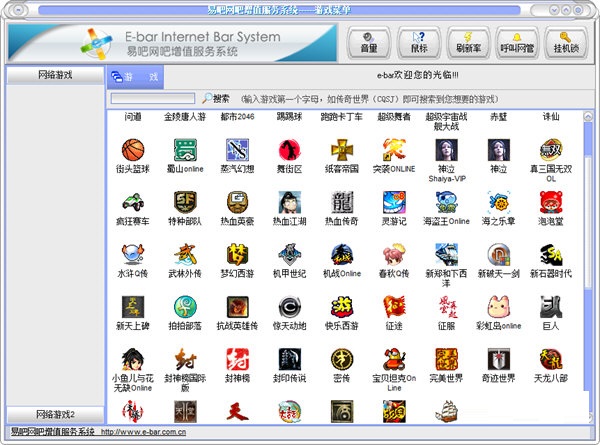The width and height of the screenshot is (600, 445).
Task: Open the 征服 game icon
Action: pyautogui.click(x=446, y=307)
